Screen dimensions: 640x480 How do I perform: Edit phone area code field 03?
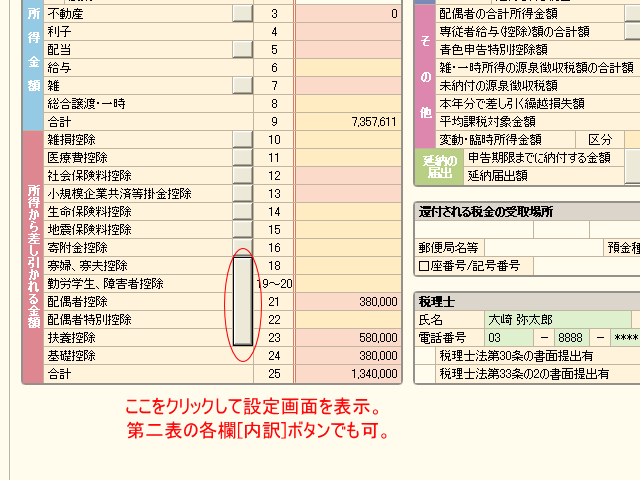(509, 337)
